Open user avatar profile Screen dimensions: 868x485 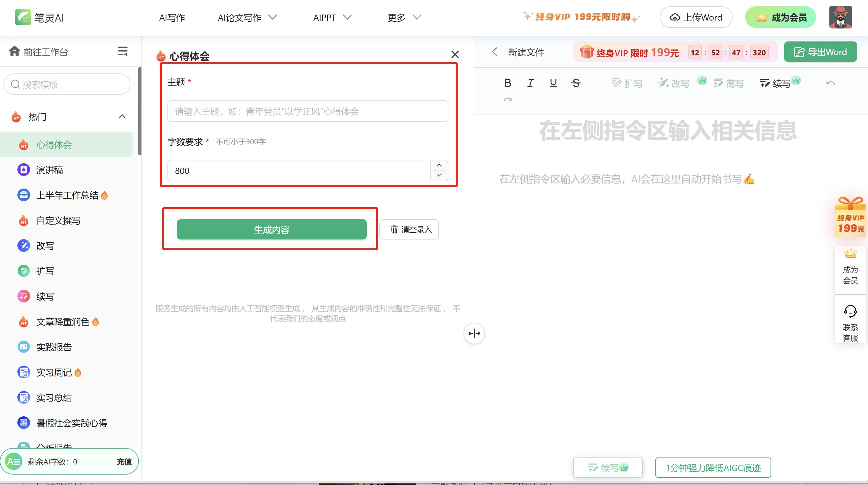click(x=840, y=17)
